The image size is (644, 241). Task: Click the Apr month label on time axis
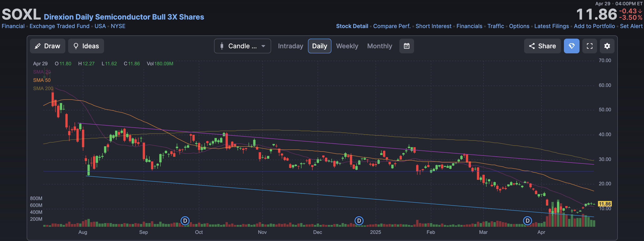point(541,232)
